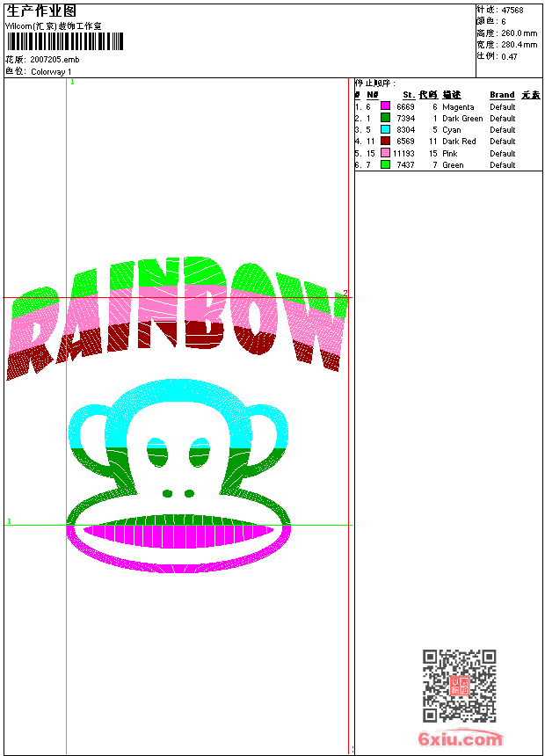
Task: Click the Wilcom studio name line
Action: click(53, 26)
